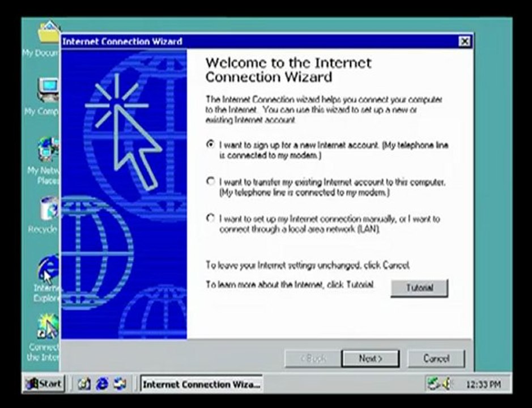Select Connect to the Internet desktop icon

pyautogui.click(x=43, y=338)
